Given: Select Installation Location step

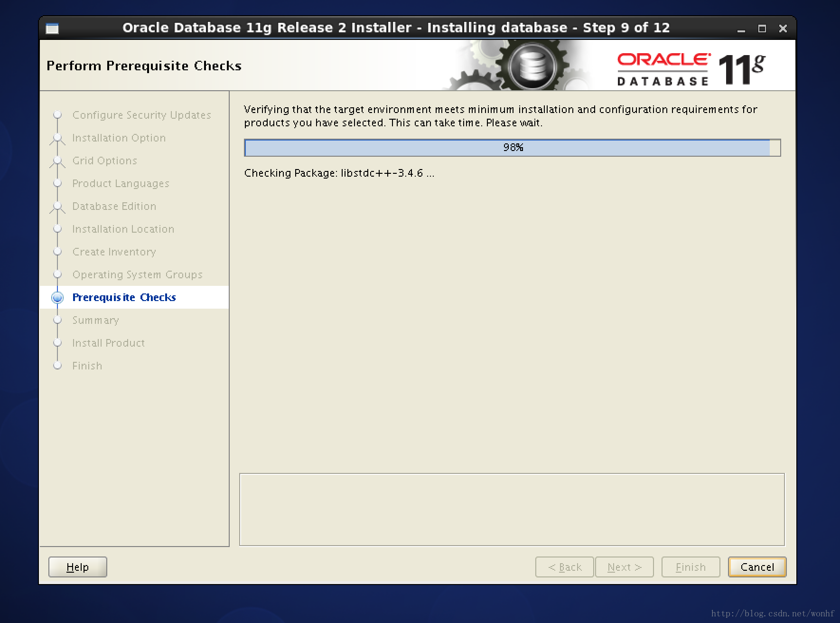Looking at the screenshot, I should (x=123, y=229).
